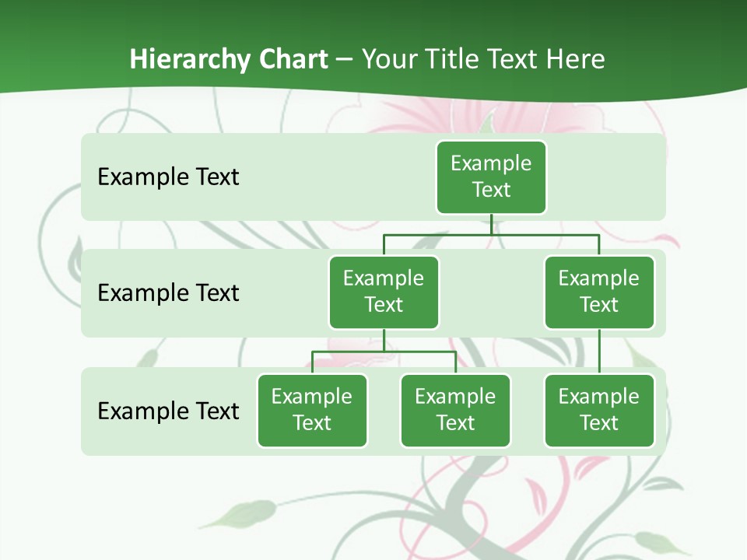
Task: Select the connector joining the two left bottom boxes
Action: [384, 352]
